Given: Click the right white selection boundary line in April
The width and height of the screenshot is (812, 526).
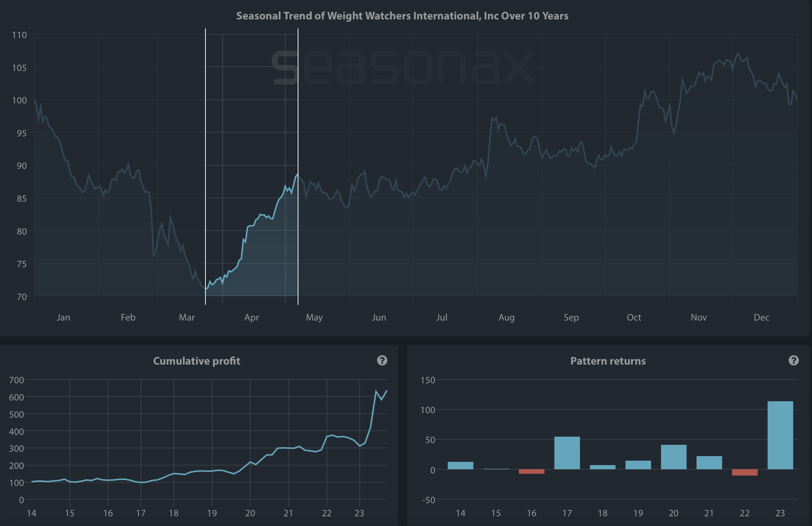Looking at the screenshot, I should tap(298, 167).
